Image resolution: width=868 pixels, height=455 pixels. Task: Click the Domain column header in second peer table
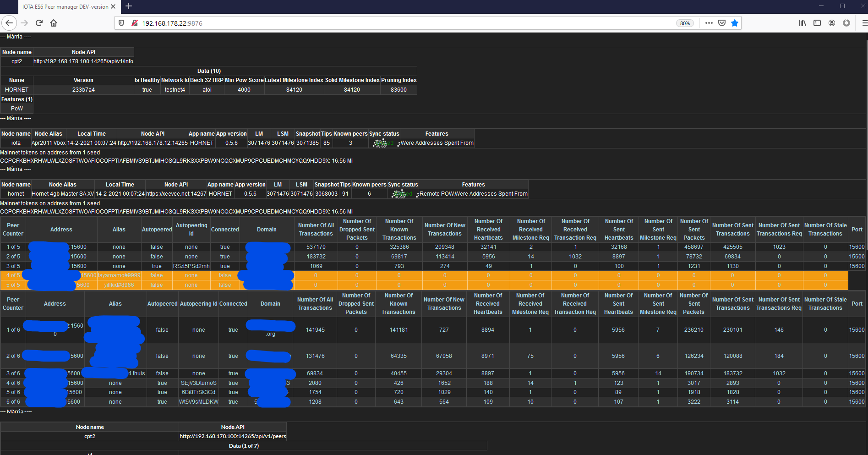tap(270, 304)
